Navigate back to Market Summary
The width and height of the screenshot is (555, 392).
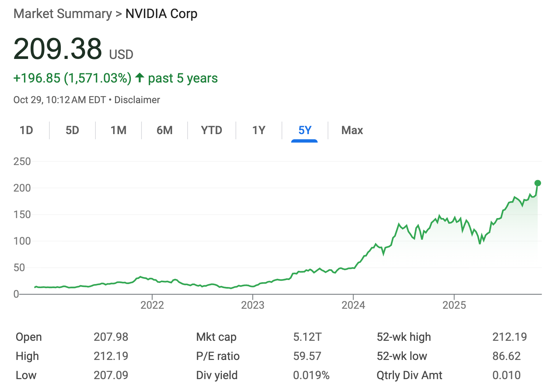click(62, 13)
